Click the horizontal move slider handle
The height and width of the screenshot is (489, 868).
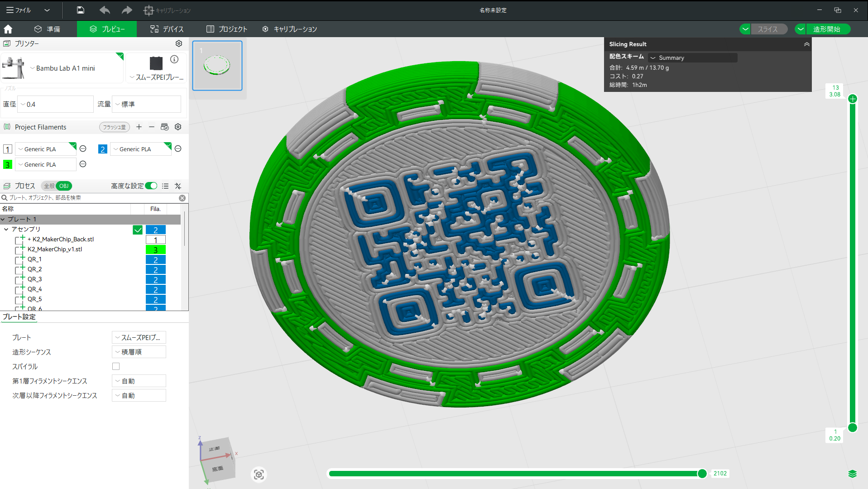702,474
